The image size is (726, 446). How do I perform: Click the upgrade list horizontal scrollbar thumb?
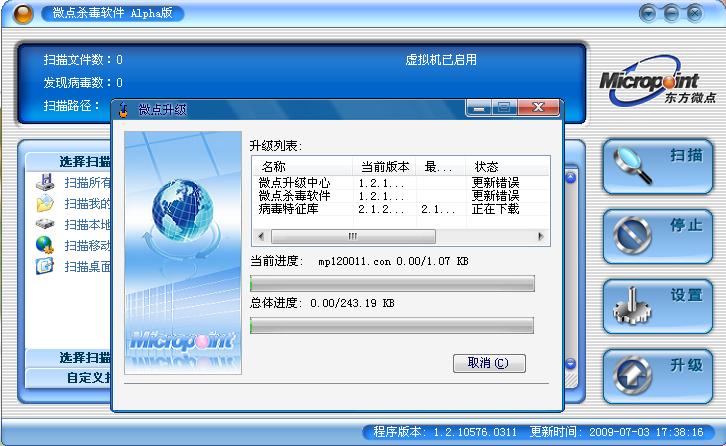353,236
